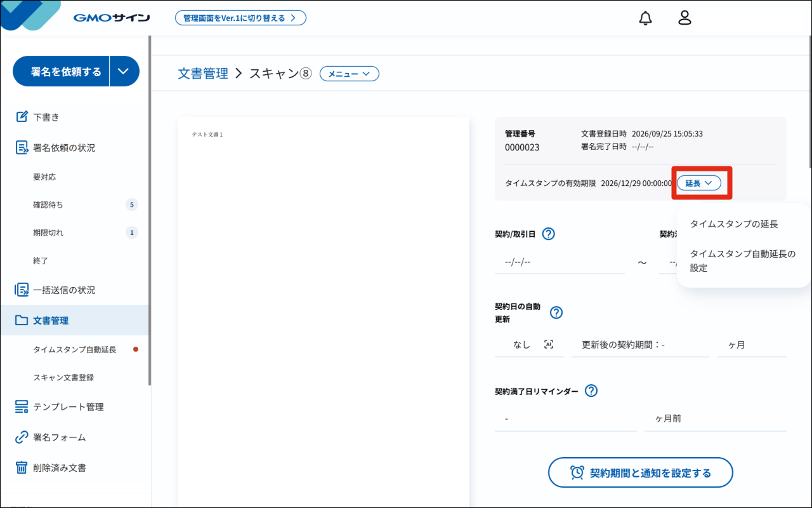Image resolution: width=812 pixels, height=508 pixels.
Task: Click the AI scan icon beside なし
Action: 549,344
